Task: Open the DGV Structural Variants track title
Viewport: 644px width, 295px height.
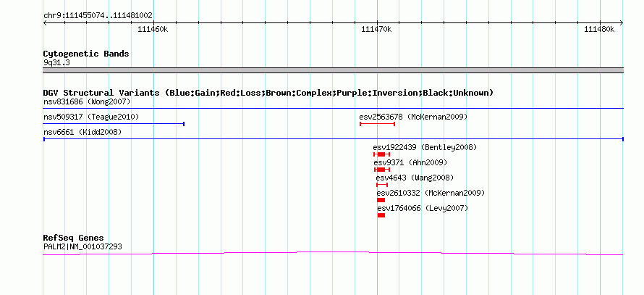Action: pyautogui.click(x=268, y=93)
